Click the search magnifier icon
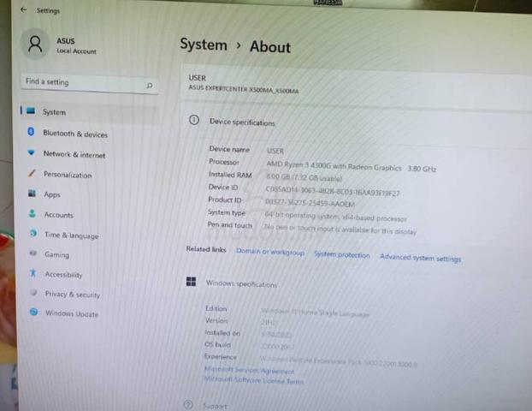The image size is (532, 411). [149, 86]
